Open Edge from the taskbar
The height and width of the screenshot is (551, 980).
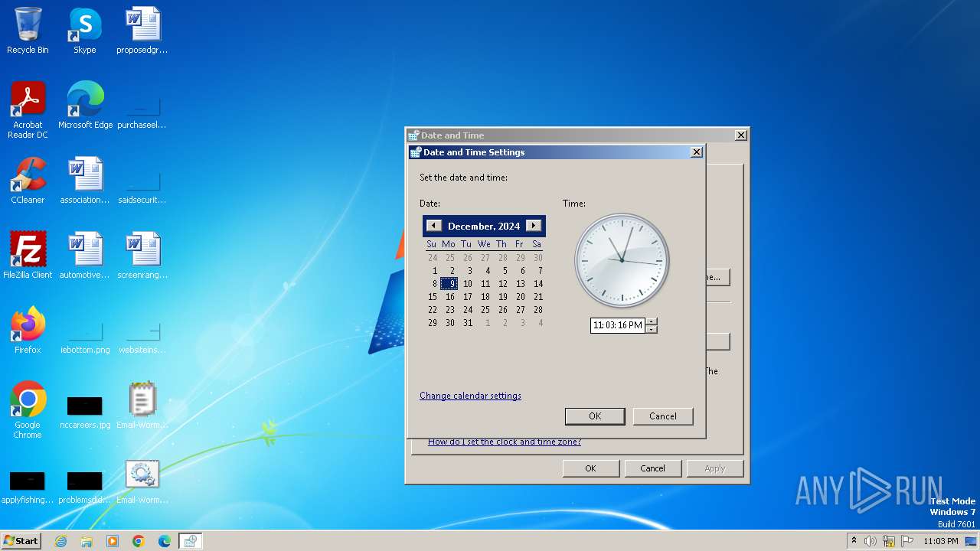pyautogui.click(x=165, y=541)
